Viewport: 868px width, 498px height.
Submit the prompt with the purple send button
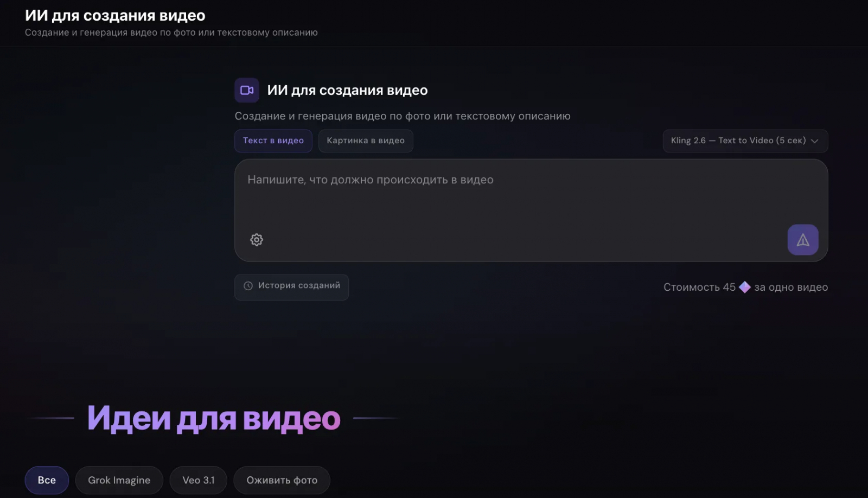(803, 240)
